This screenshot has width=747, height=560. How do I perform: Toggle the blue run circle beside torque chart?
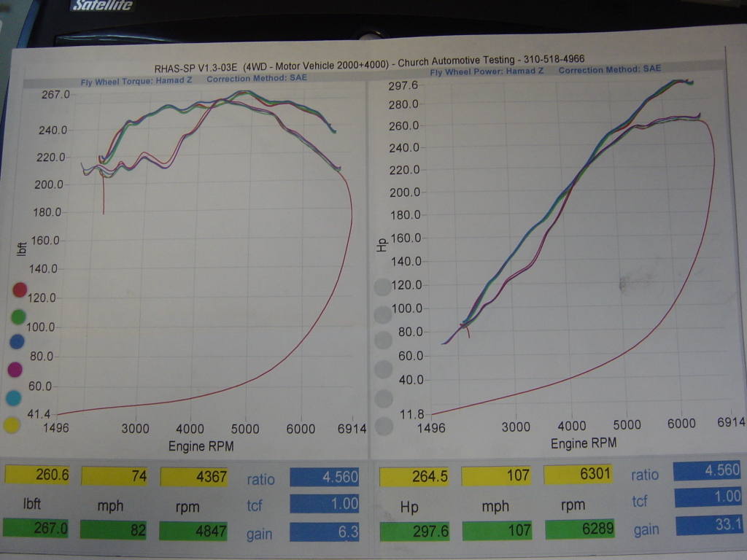tap(18, 343)
